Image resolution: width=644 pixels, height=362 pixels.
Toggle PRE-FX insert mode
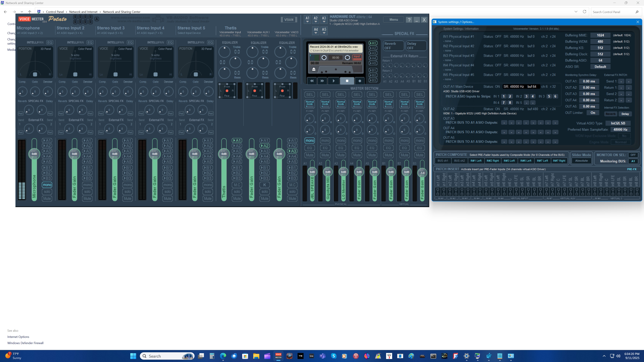click(632, 169)
